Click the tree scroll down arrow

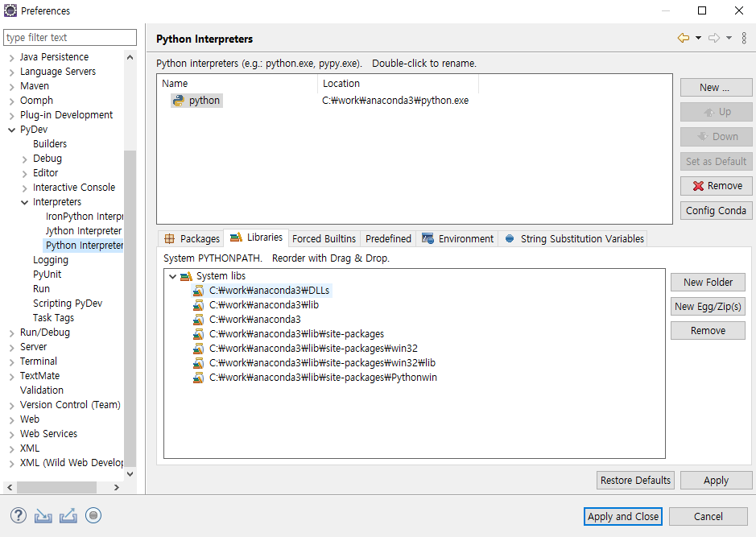(130, 474)
